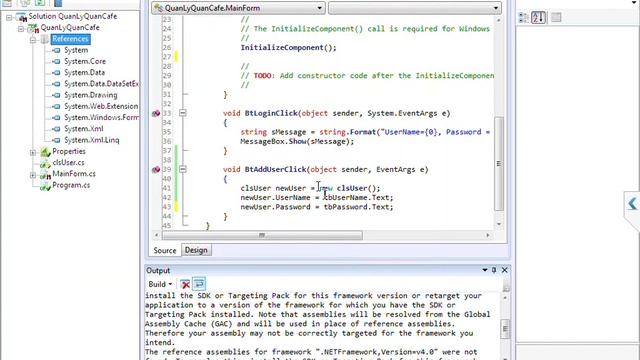640x360 pixels.
Task: Switch to the Design tab
Action: 196,250
